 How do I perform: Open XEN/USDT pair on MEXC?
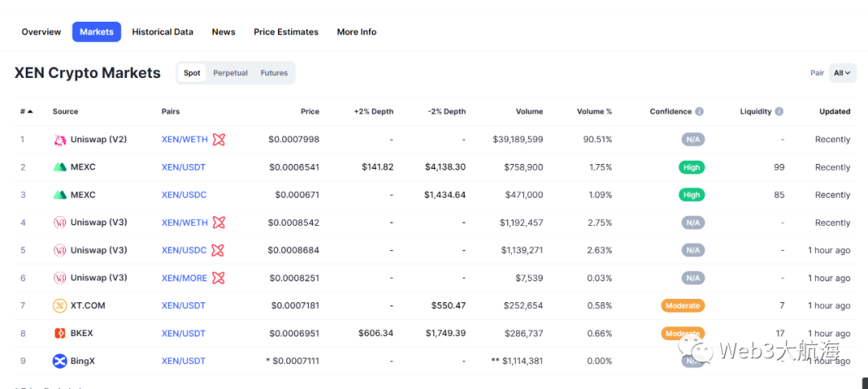tap(184, 167)
